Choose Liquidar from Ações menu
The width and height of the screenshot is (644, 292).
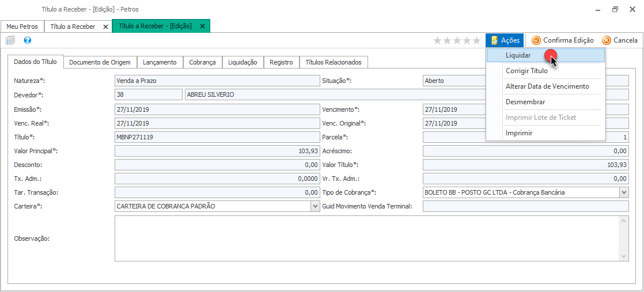(545, 55)
